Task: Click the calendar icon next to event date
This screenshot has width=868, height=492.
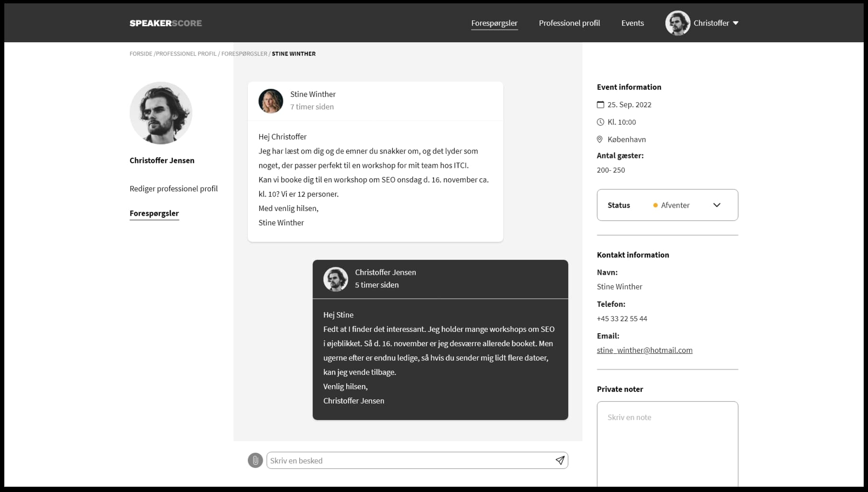Action: click(x=600, y=104)
